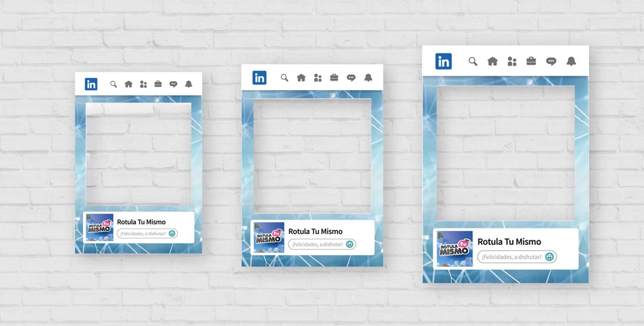The height and width of the screenshot is (326, 644).
Task: Click the search magnifier on the largest frame
Action: pos(473,61)
